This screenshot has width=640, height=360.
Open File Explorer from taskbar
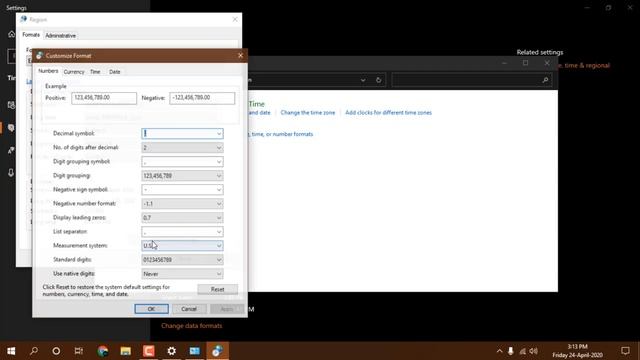tap(126, 351)
